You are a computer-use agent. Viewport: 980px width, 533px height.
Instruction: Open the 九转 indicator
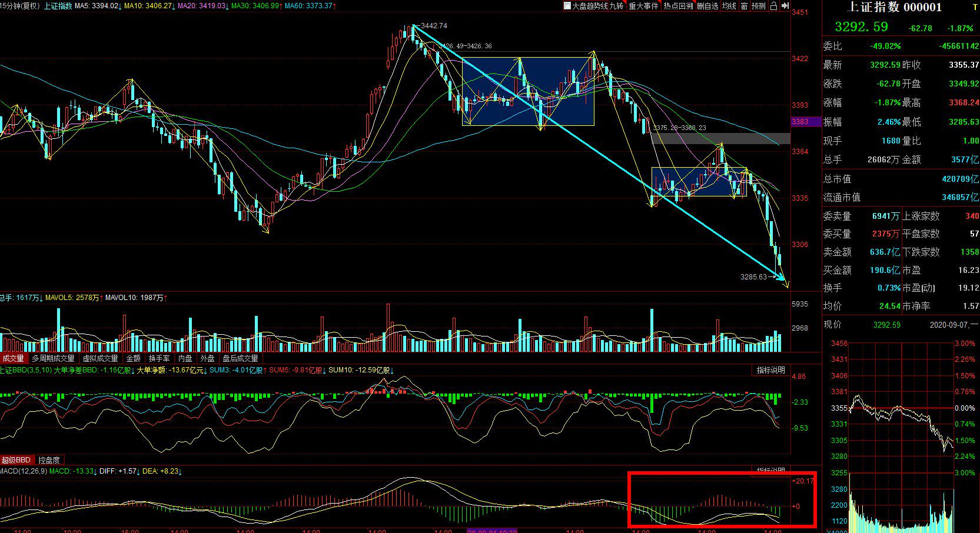616,6
